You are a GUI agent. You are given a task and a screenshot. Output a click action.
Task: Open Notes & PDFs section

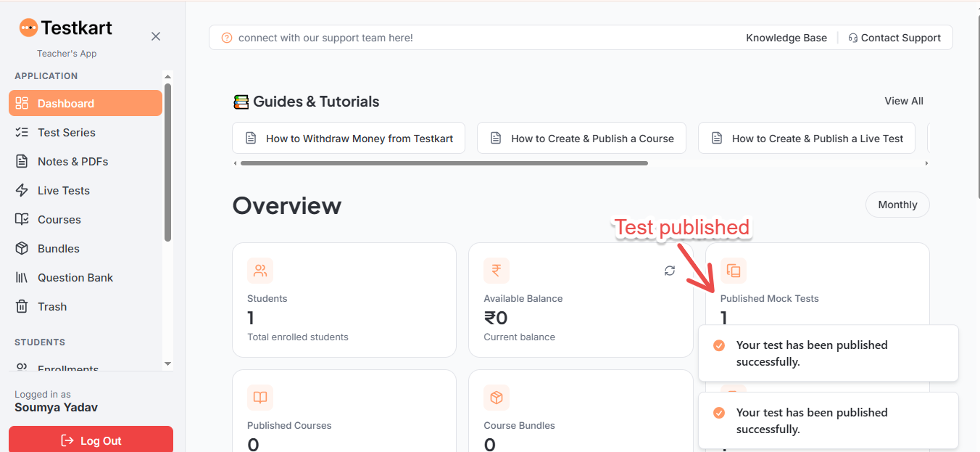pos(86,161)
